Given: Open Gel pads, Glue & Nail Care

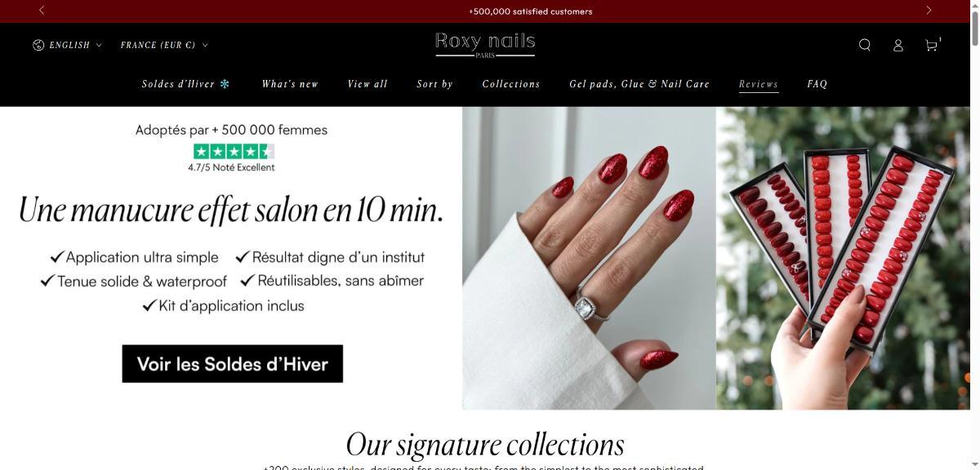Looking at the screenshot, I should point(639,84).
